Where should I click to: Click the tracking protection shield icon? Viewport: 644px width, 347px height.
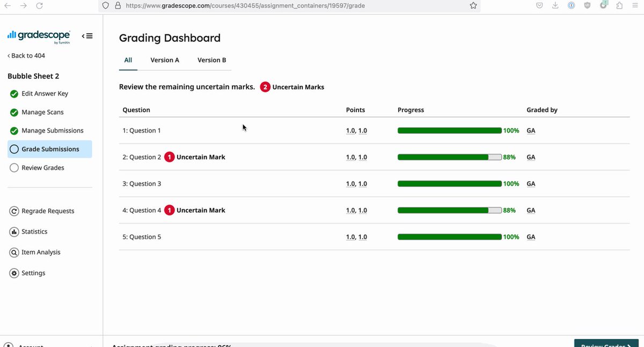(x=105, y=5)
